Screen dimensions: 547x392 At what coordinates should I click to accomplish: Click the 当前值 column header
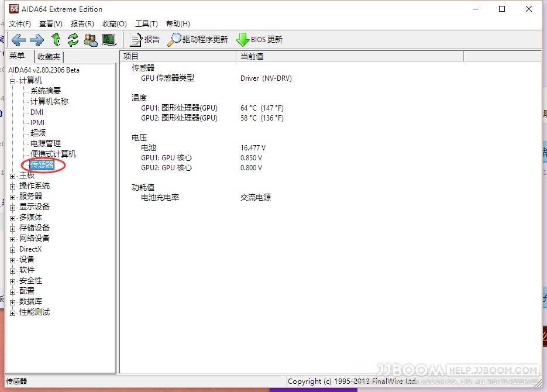(x=252, y=56)
